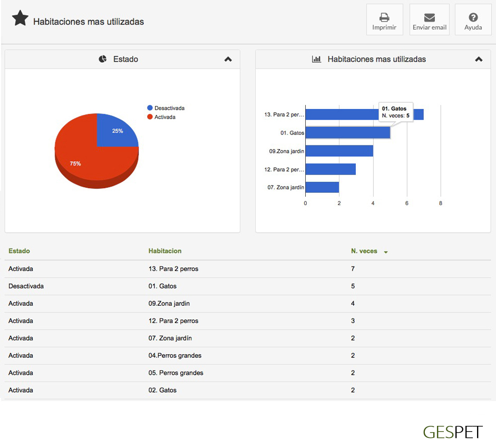Click the blue 25% pie slice
The width and height of the screenshot is (496, 448).
[115, 132]
